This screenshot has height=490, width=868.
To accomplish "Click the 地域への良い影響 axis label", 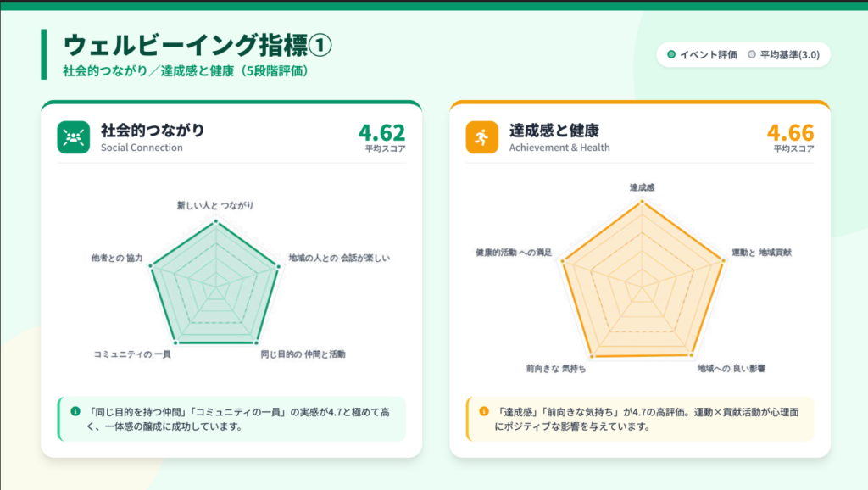I will click(x=732, y=369).
